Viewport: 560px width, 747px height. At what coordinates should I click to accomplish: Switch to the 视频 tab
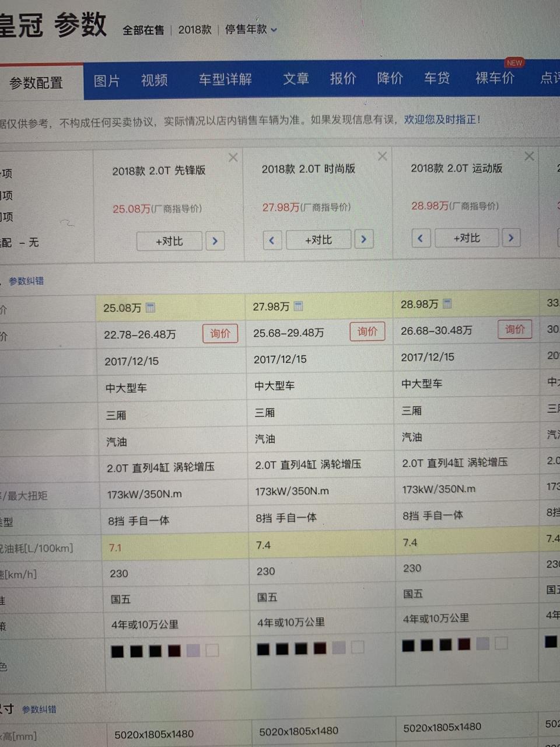tap(154, 80)
